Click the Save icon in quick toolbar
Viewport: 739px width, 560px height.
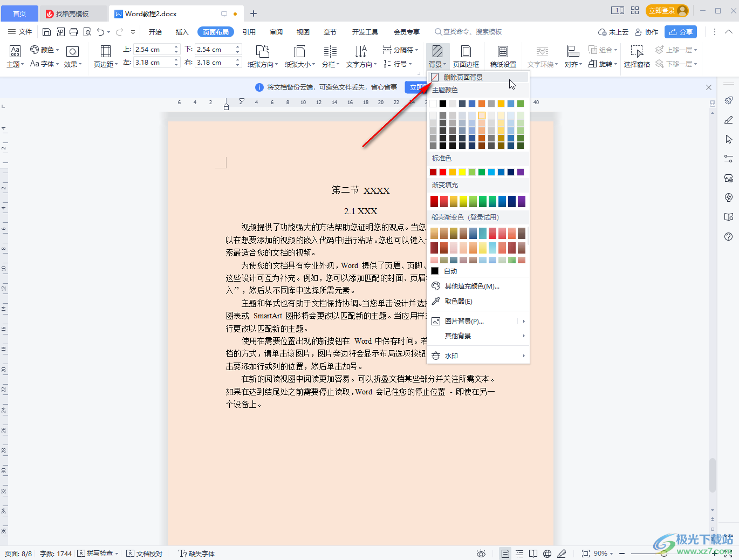(x=46, y=32)
